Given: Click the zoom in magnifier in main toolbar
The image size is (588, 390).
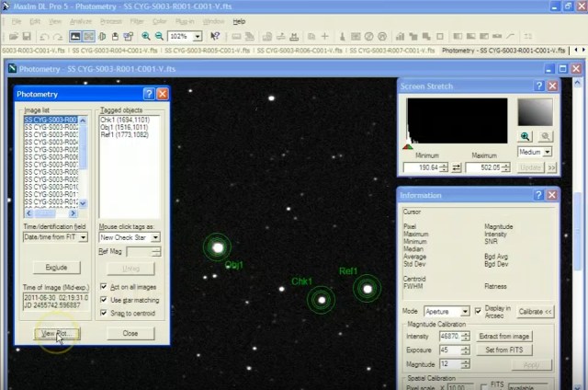Looking at the screenshot, I should [x=146, y=36].
